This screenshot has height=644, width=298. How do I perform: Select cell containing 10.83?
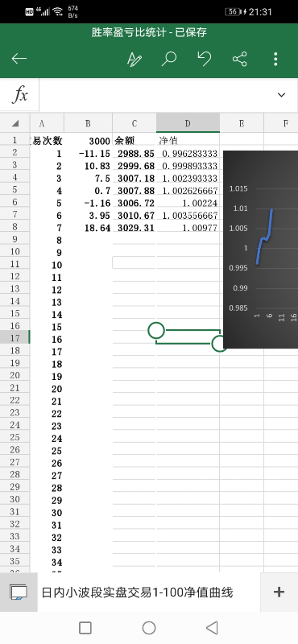click(x=88, y=166)
